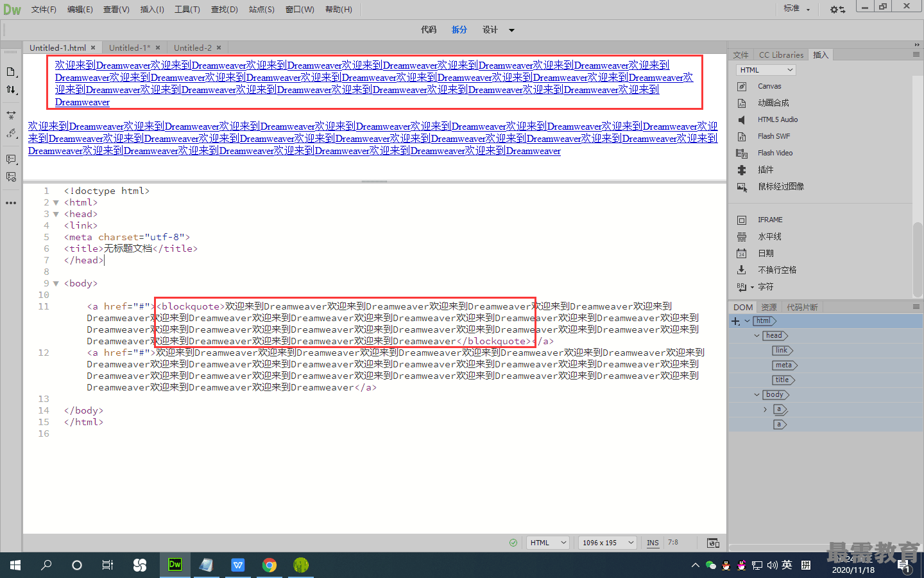Toggle INS insert mode in status bar
924x578 pixels.
(653, 543)
